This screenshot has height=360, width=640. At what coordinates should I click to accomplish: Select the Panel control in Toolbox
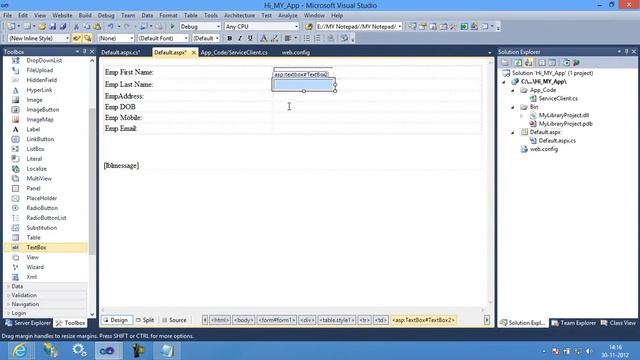pos(45,189)
